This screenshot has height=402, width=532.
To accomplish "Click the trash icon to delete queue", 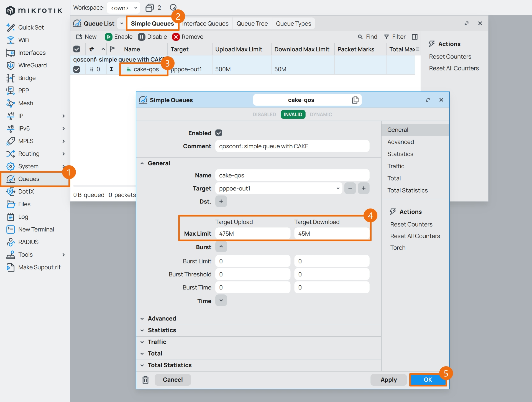I will pos(145,380).
